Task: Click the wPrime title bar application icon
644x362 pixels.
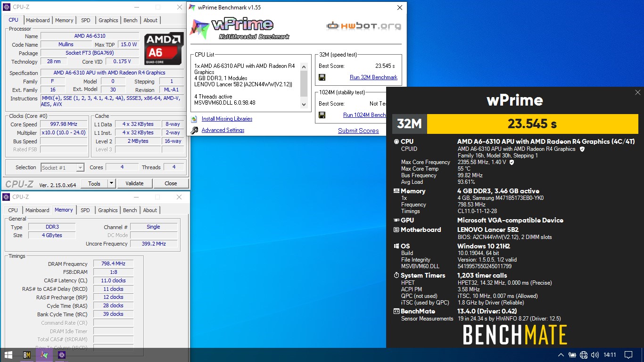Action: click(x=192, y=8)
